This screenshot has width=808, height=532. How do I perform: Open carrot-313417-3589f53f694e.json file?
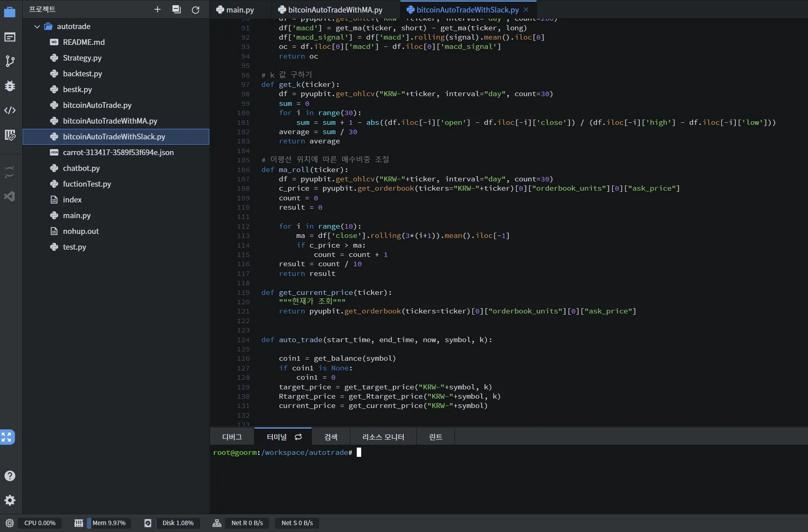coord(116,152)
